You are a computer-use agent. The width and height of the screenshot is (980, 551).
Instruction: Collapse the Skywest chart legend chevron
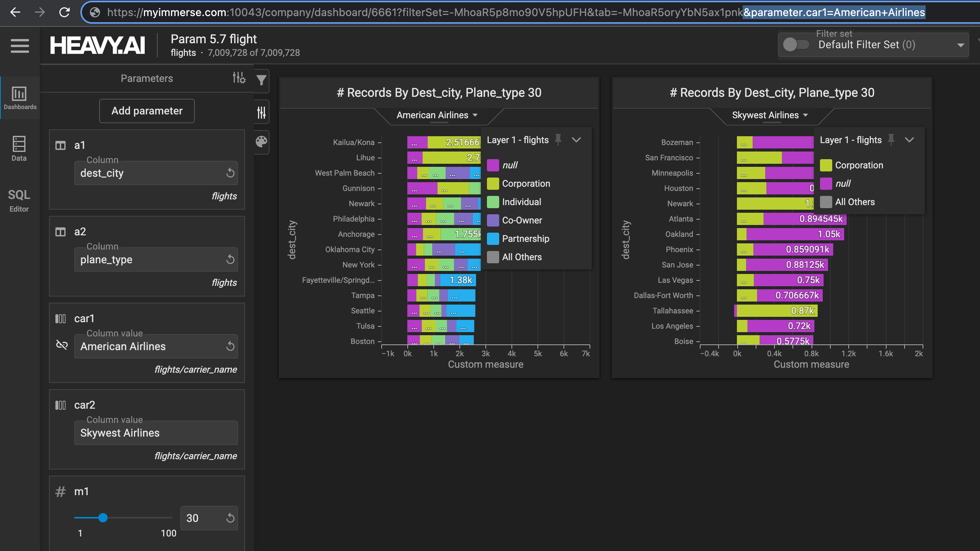910,140
